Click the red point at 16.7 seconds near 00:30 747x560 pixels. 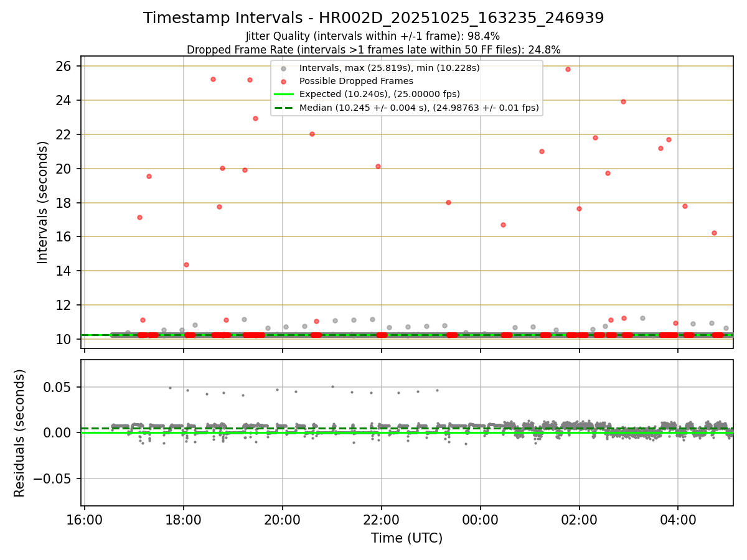(x=503, y=225)
